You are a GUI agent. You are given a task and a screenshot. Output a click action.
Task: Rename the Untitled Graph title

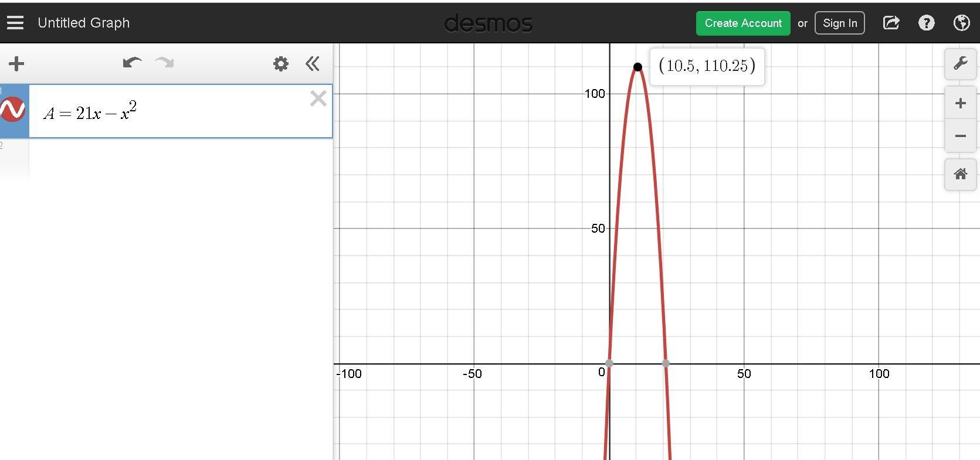[x=84, y=23]
